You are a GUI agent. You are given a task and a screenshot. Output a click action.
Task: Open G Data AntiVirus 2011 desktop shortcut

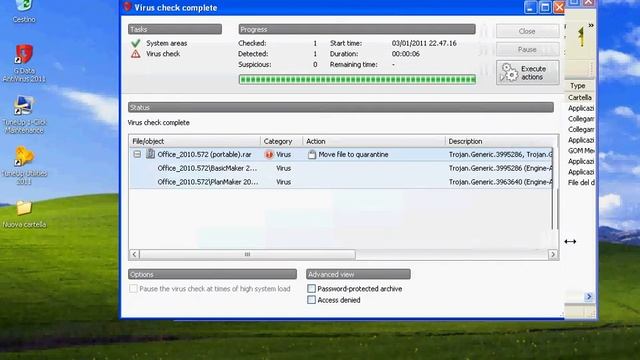[24, 63]
